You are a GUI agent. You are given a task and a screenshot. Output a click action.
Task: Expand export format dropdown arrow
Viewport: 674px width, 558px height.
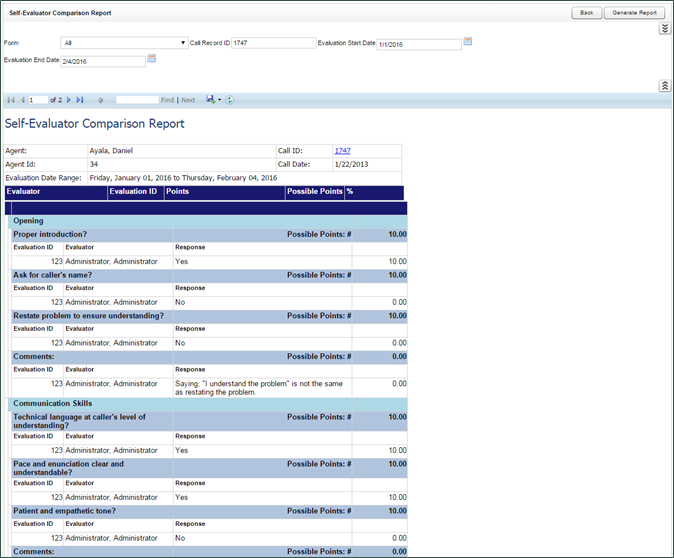coord(219,100)
